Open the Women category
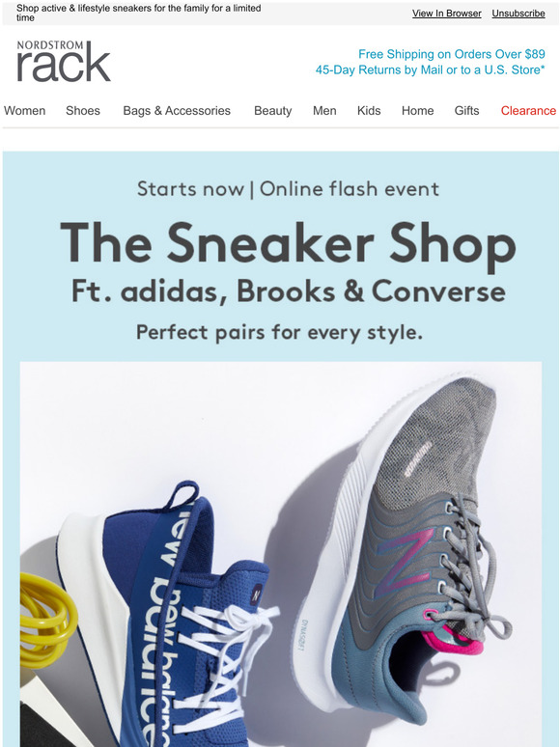 click(25, 111)
